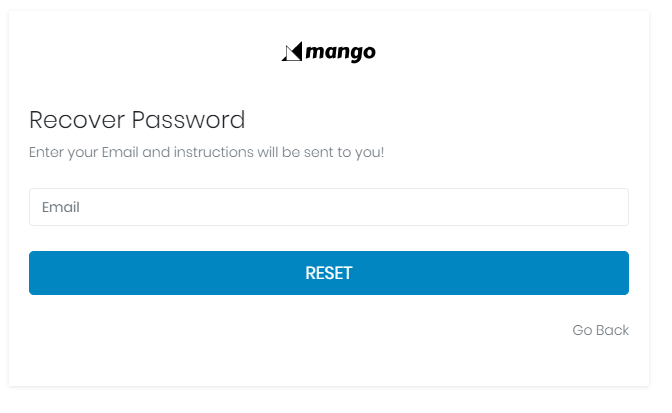Select the mango brand logo at top
The image size is (672, 413).
(328, 52)
